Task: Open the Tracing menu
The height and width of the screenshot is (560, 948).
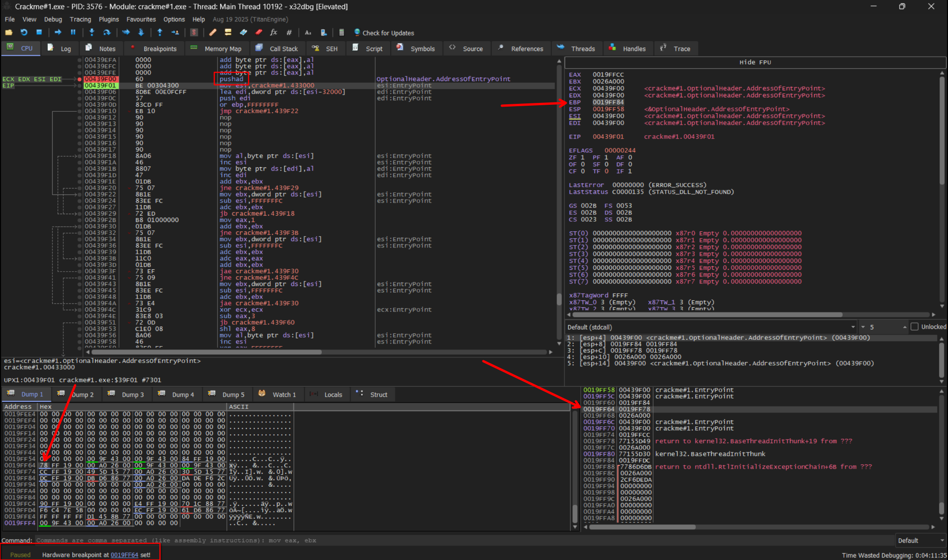Action: click(80, 19)
